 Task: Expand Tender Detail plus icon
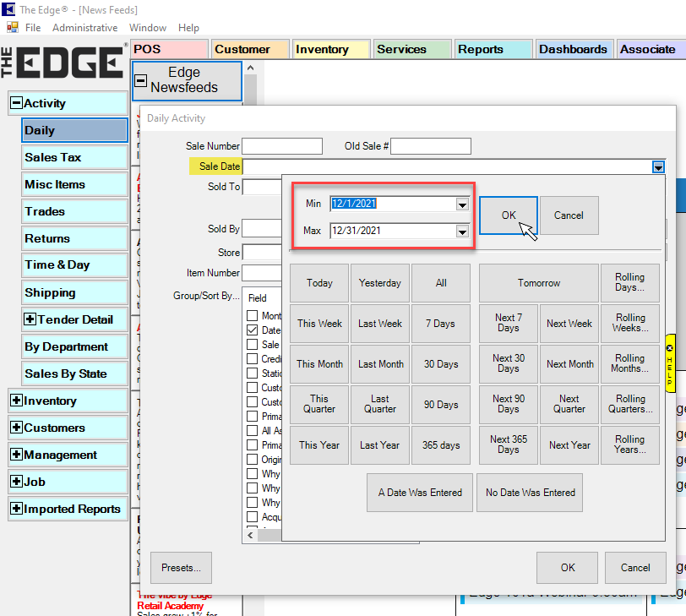(x=31, y=319)
